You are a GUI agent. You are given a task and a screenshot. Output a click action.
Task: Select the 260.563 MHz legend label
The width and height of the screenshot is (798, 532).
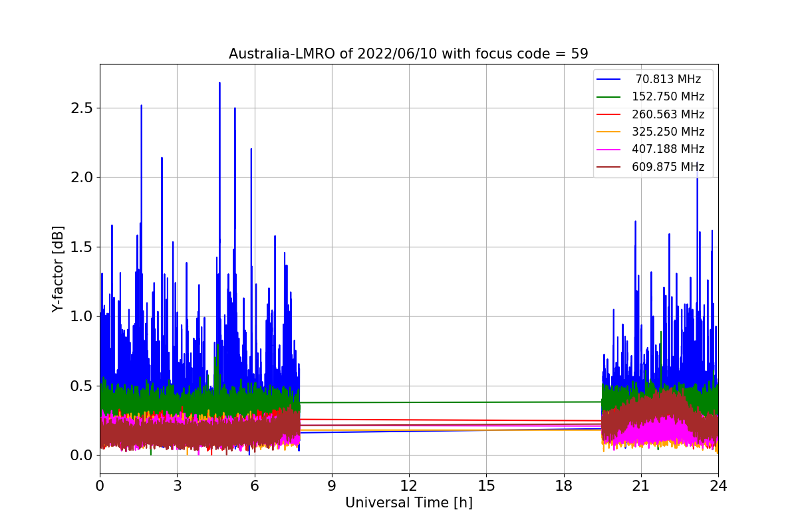point(668,114)
